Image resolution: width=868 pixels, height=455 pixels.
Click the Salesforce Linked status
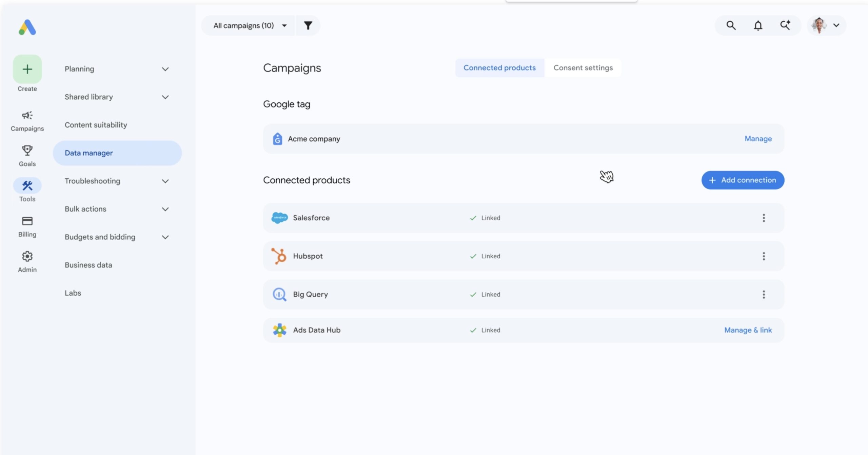(485, 218)
